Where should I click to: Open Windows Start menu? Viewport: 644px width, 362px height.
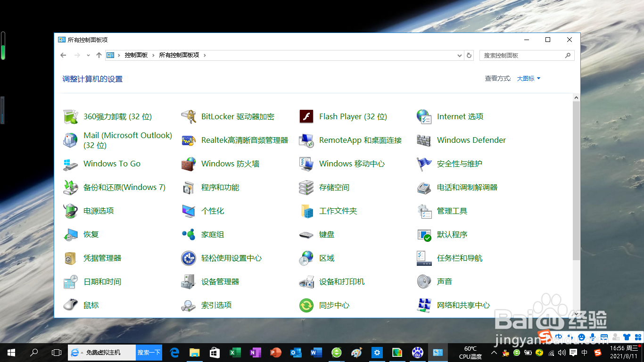click(x=11, y=352)
